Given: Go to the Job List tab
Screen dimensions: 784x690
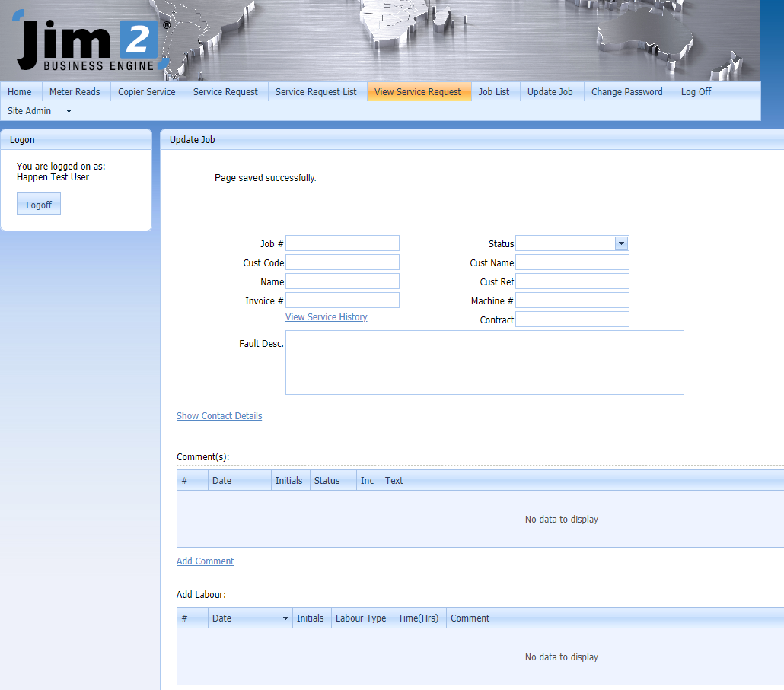Looking at the screenshot, I should pos(494,92).
